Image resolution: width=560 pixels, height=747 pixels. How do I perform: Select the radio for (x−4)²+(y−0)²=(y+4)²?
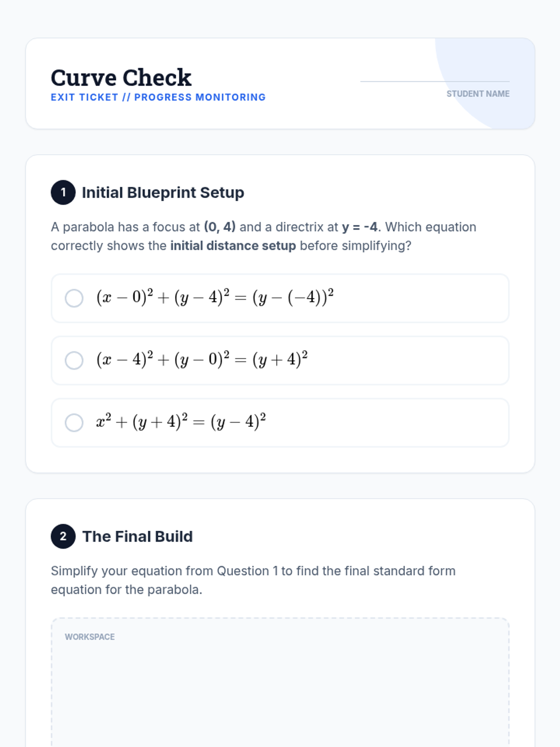(x=74, y=360)
